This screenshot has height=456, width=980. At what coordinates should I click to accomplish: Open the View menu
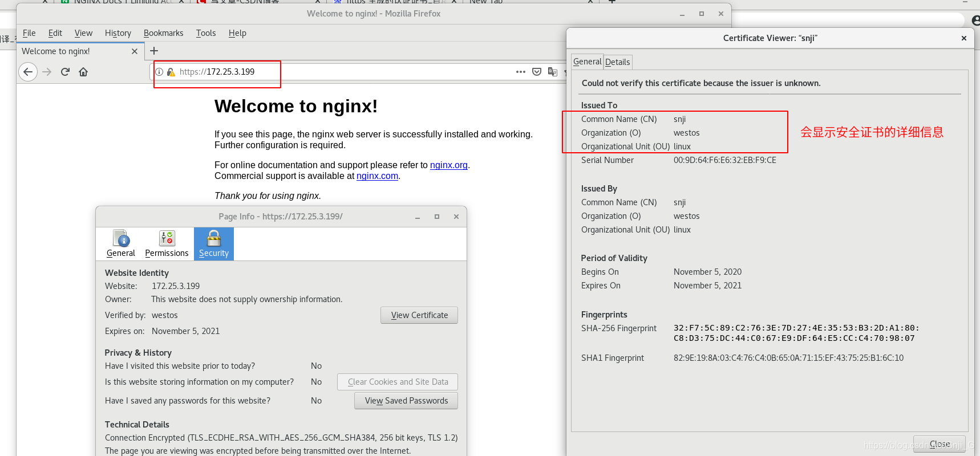[x=83, y=33]
